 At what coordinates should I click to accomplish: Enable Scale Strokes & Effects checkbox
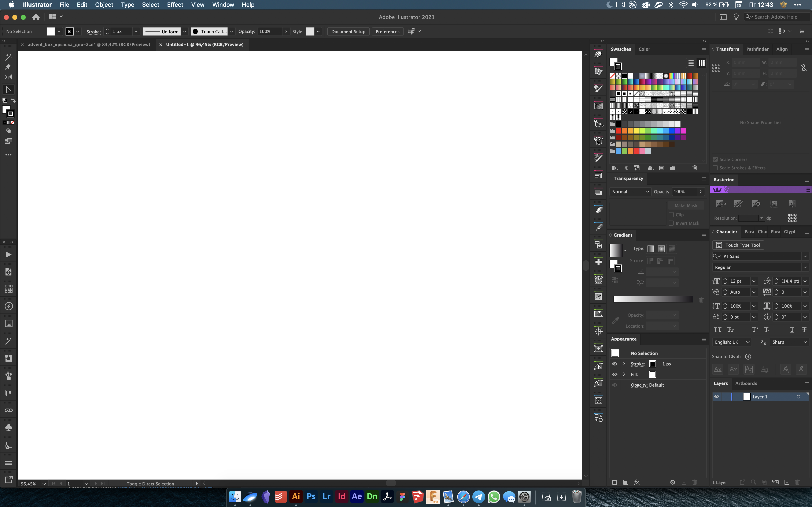click(x=715, y=168)
